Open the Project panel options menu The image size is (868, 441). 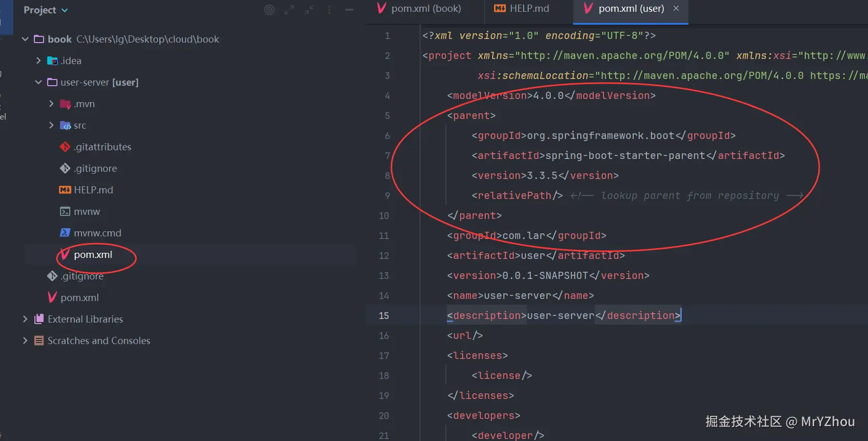(329, 10)
